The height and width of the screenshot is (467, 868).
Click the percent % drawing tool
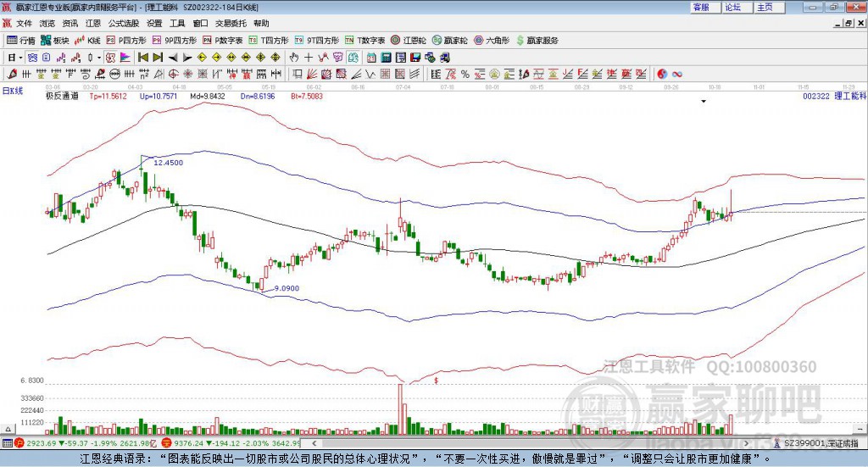[x=465, y=74]
